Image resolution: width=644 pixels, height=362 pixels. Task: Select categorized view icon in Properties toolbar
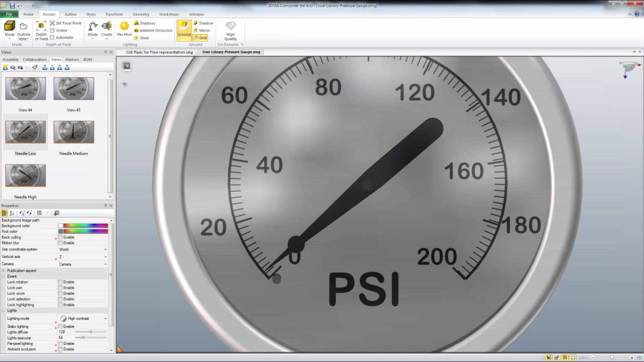pos(5,213)
